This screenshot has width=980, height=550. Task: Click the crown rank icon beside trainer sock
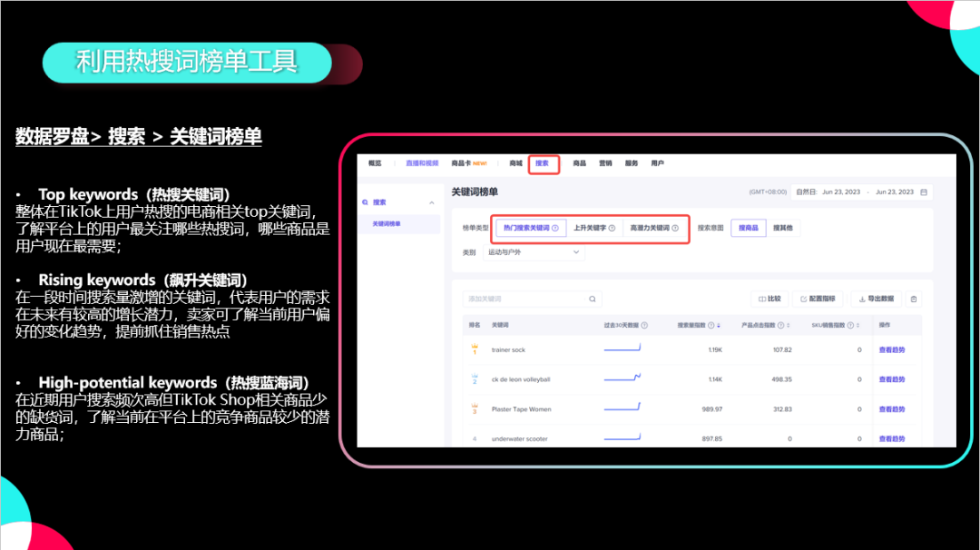[x=474, y=344]
